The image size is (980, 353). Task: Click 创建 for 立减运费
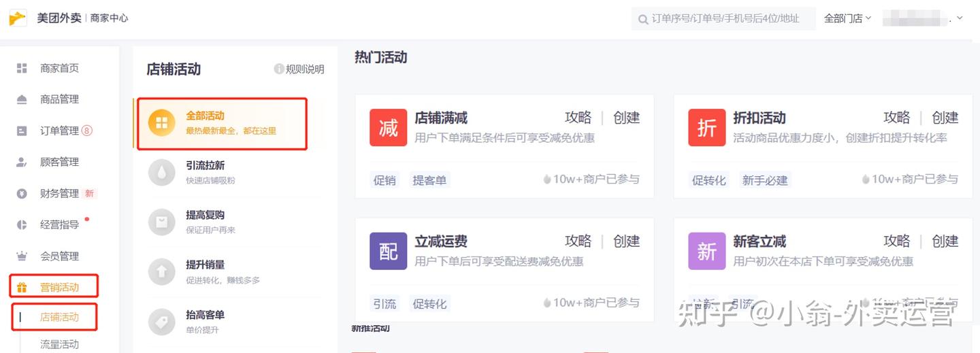pos(627,241)
